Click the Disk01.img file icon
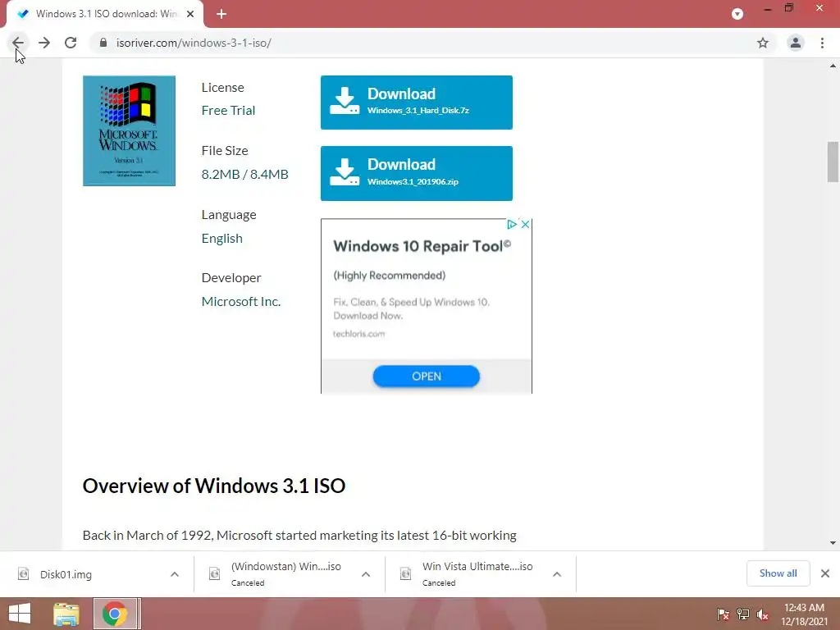Viewport: 840px width, 630px height. point(23,573)
